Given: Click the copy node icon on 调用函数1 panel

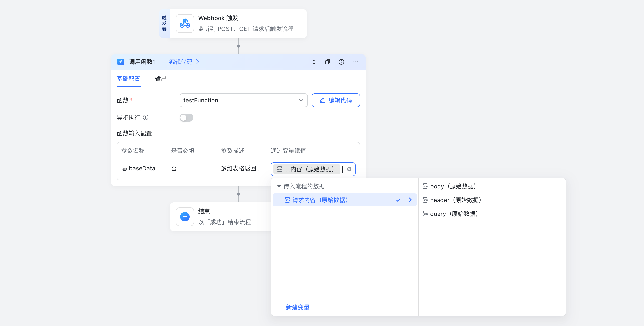Looking at the screenshot, I should [327, 62].
